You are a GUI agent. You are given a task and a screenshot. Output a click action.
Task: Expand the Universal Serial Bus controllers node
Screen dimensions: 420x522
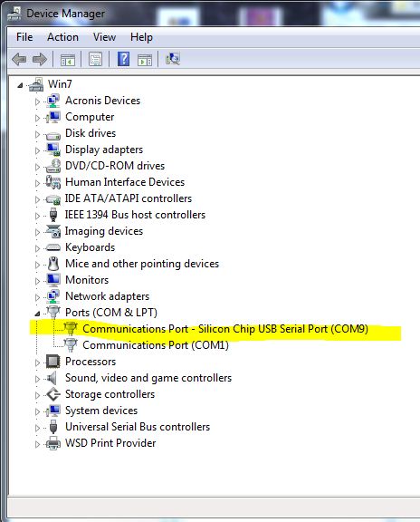(37, 428)
